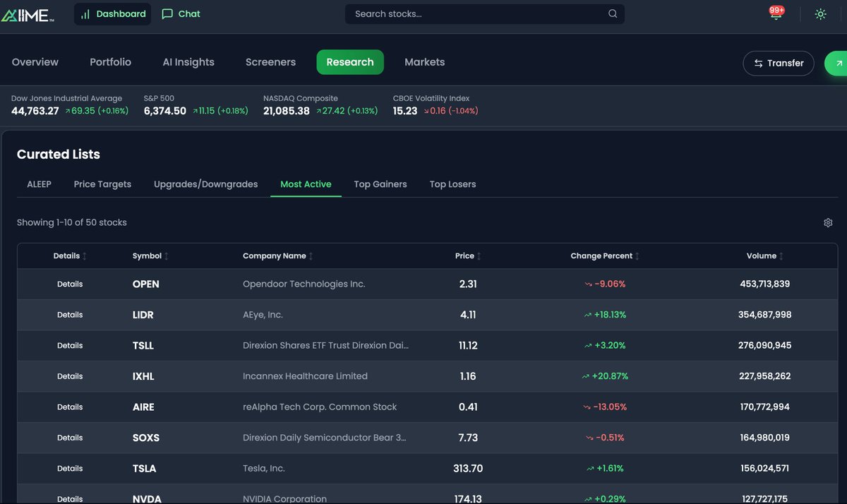Sort table by Price column
Image resolution: width=847 pixels, height=504 pixels.
(468, 256)
